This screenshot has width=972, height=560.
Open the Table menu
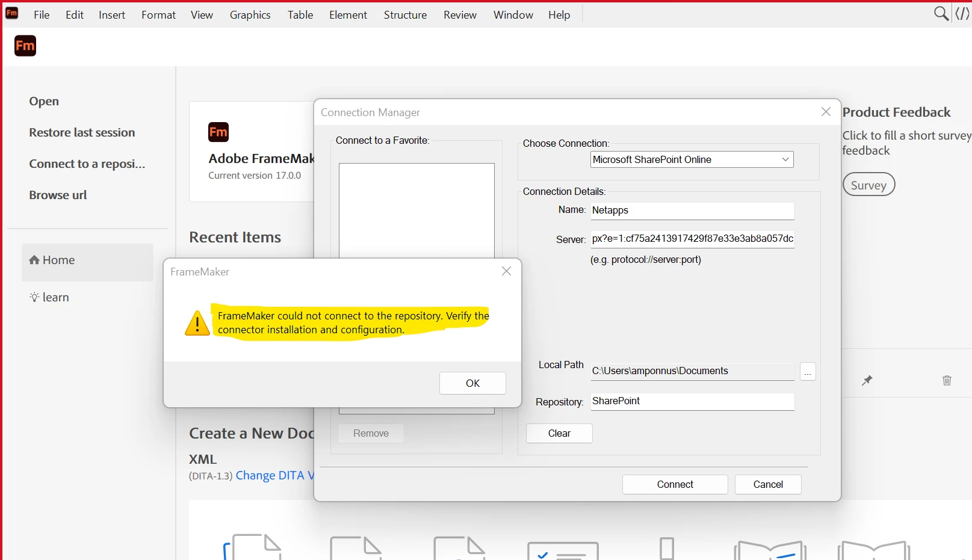pos(300,15)
